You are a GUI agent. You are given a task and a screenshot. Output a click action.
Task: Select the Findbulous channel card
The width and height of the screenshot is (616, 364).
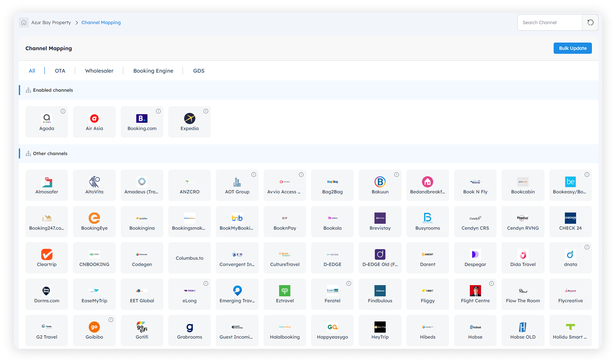[380, 294]
